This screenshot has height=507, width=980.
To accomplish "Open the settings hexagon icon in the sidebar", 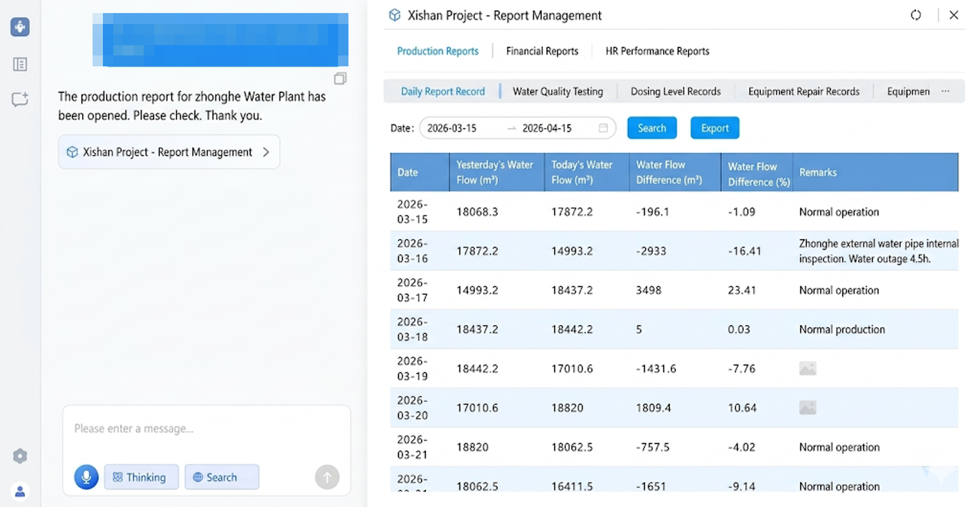I will (x=20, y=456).
